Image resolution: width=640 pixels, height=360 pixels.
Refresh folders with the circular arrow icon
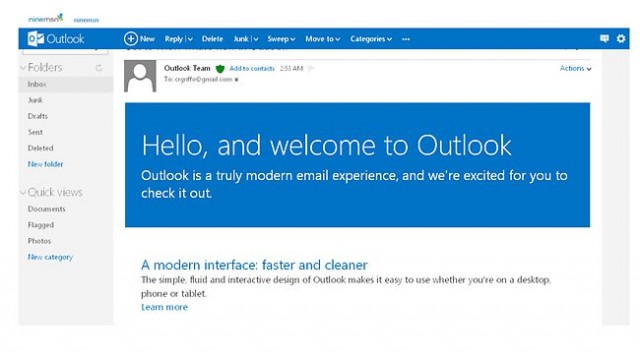pyautogui.click(x=99, y=68)
